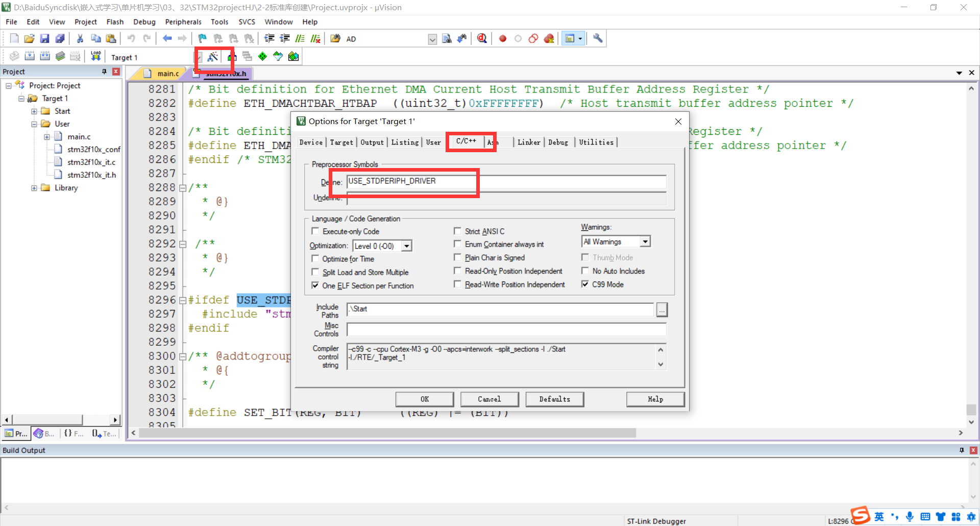Click the compiler control string scroll-down arrow
980x526 pixels.
pos(660,365)
